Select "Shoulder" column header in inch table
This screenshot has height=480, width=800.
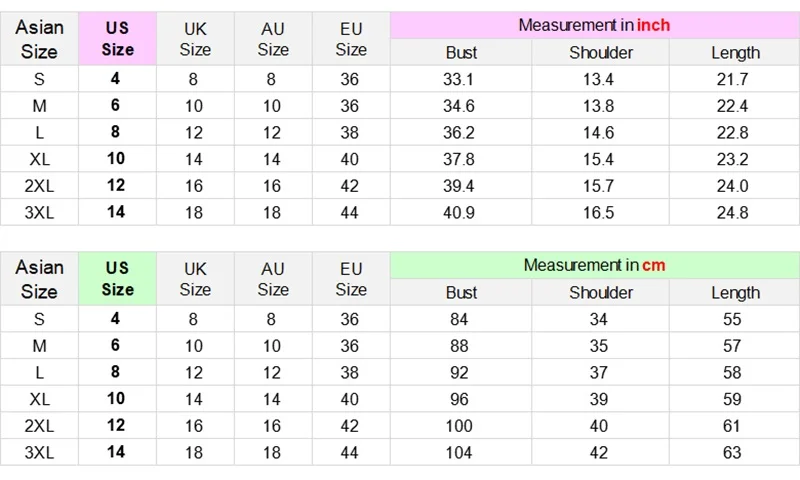pos(601,53)
